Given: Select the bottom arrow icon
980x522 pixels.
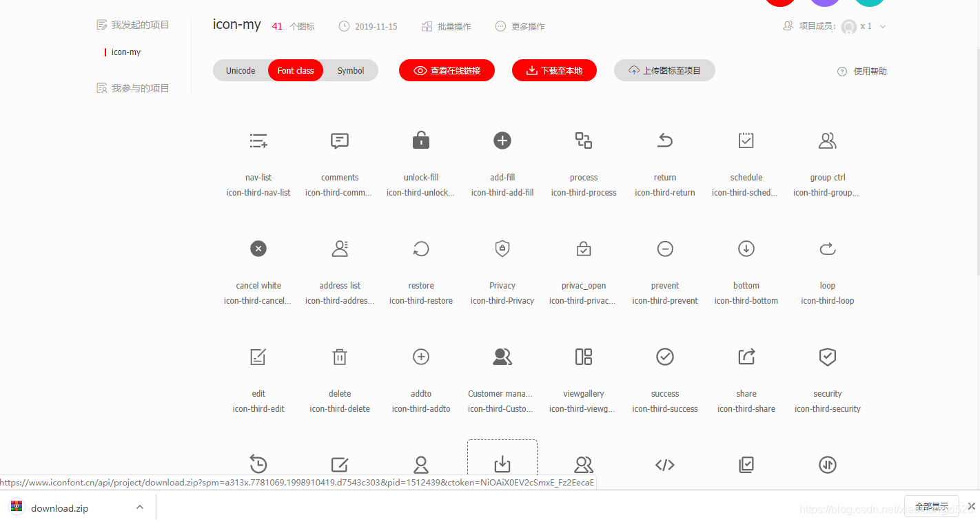Looking at the screenshot, I should (x=746, y=249).
